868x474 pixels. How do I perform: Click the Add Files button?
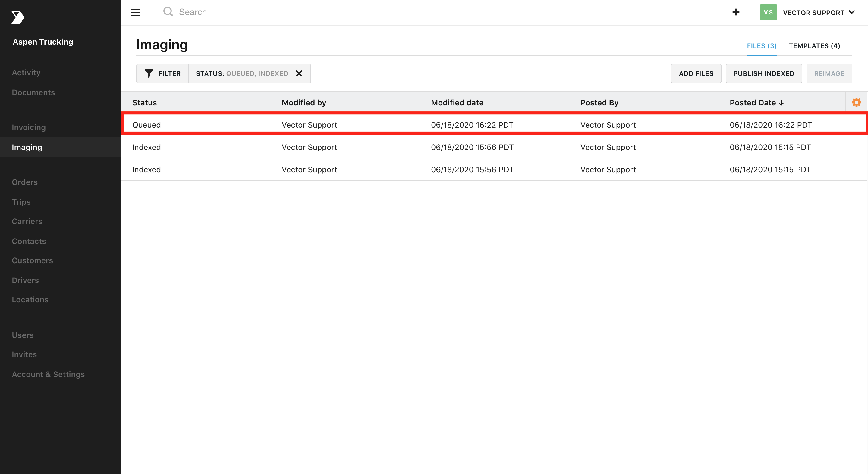(x=696, y=73)
